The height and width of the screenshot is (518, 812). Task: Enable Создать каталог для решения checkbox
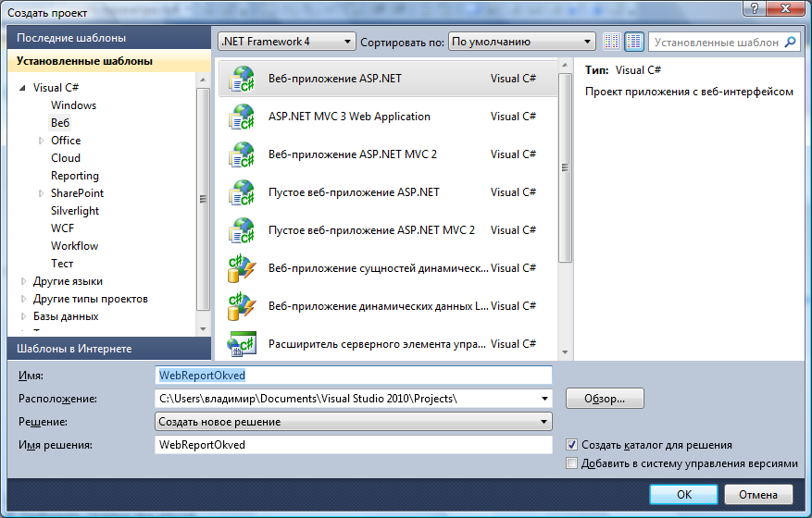coord(571,445)
